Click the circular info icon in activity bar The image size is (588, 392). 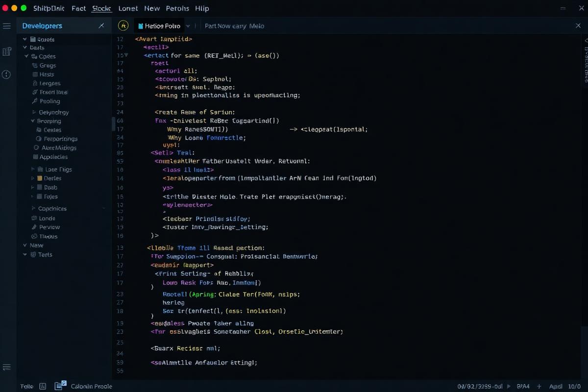tap(6, 74)
